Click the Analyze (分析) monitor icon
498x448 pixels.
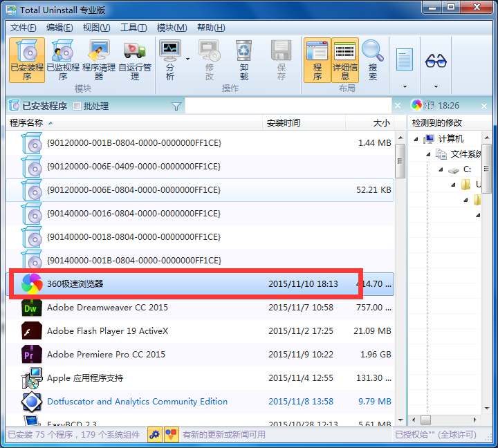tap(170, 59)
